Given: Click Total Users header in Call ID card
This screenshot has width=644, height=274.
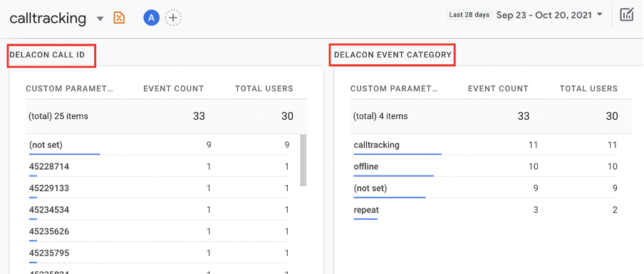Looking at the screenshot, I should pyautogui.click(x=264, y=88).
